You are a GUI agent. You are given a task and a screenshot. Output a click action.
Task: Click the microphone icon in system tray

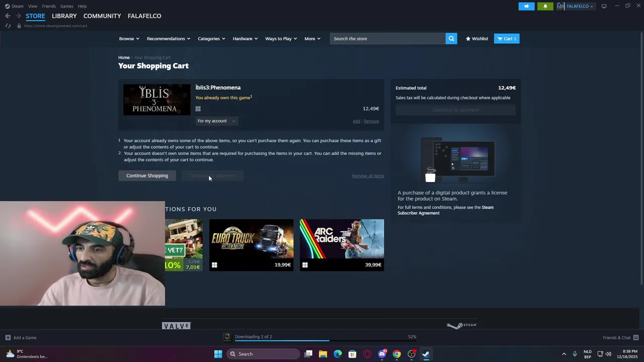point(575,354)
